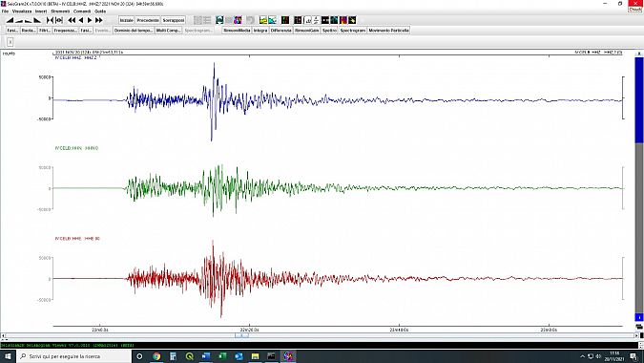
Task: Jump back with the double-left arrows
Action: (x=72, y=20)
